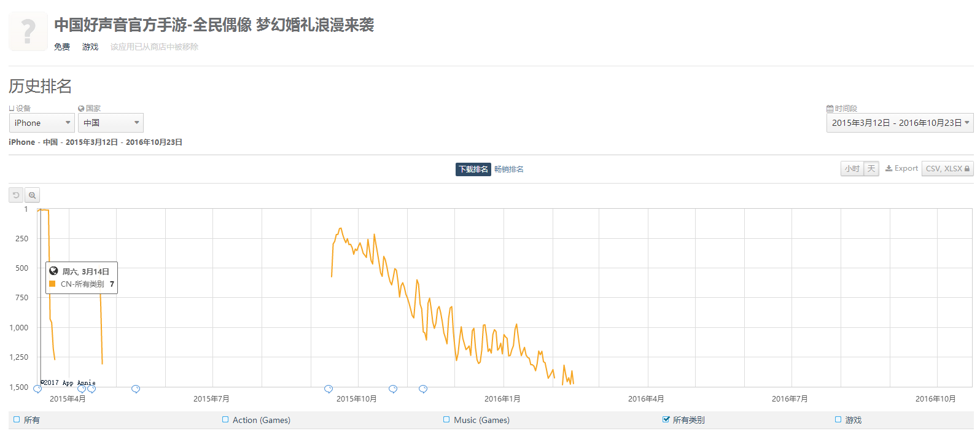The height and width of the screenshot is (431, 980).
Task: Click the 2015年4月 x-axis label
Action: click(68, 399)
